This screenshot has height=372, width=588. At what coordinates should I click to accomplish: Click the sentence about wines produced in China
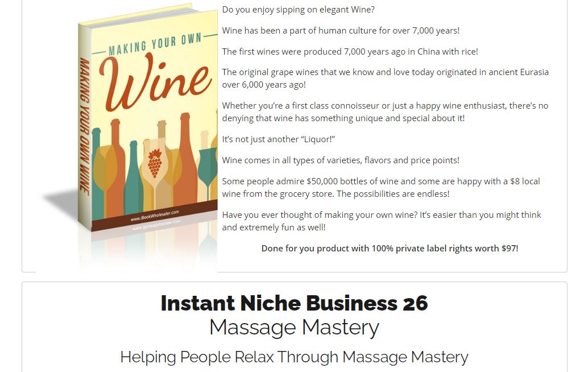[x=350, y=51]
